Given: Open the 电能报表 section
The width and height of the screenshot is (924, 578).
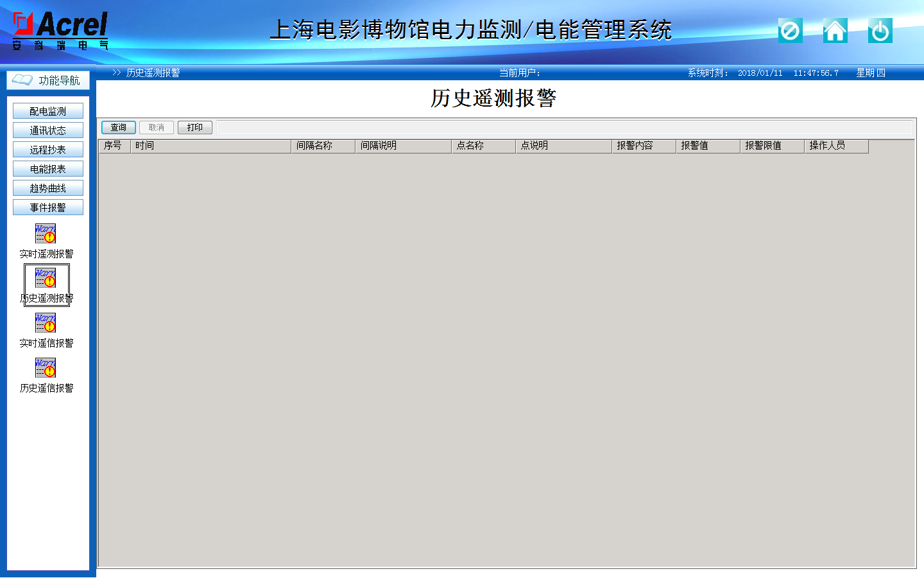Looking at the screenshot, I should click(x=48, y=169).
